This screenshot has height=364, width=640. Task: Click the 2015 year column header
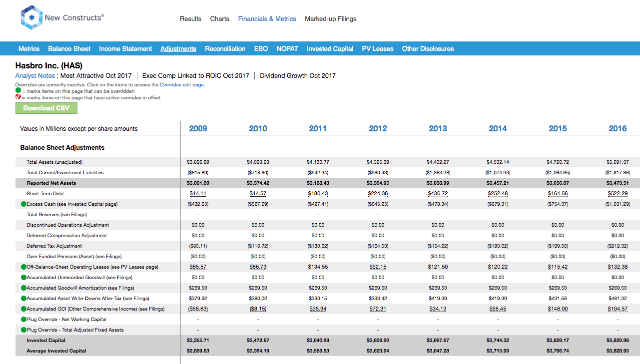point(558,129)
